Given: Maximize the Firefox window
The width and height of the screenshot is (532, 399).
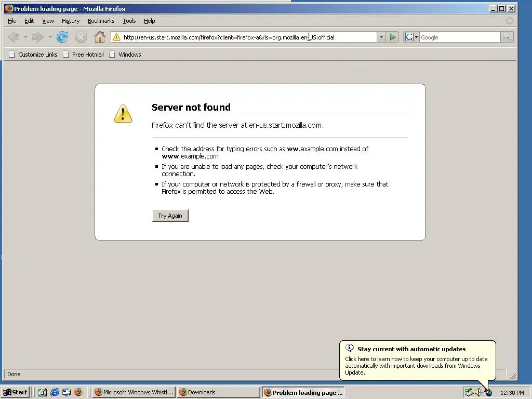Looking at the screenshot, I should [x=502, y=8].
